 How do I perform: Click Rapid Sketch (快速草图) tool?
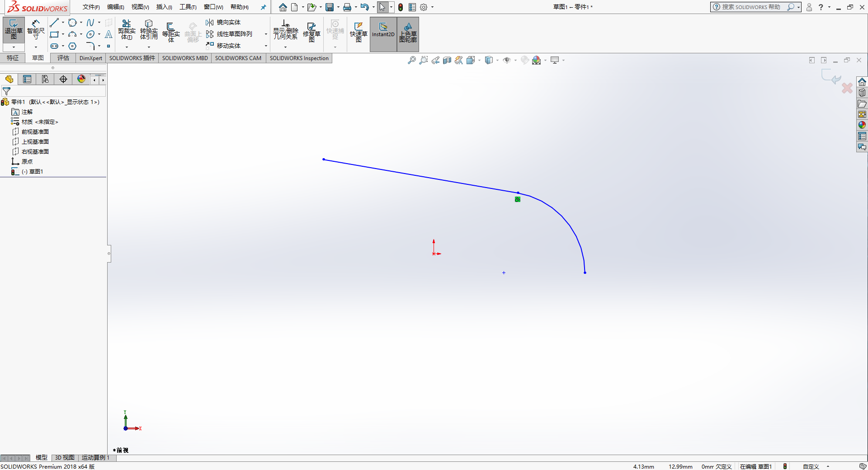[x=359, y=32]
